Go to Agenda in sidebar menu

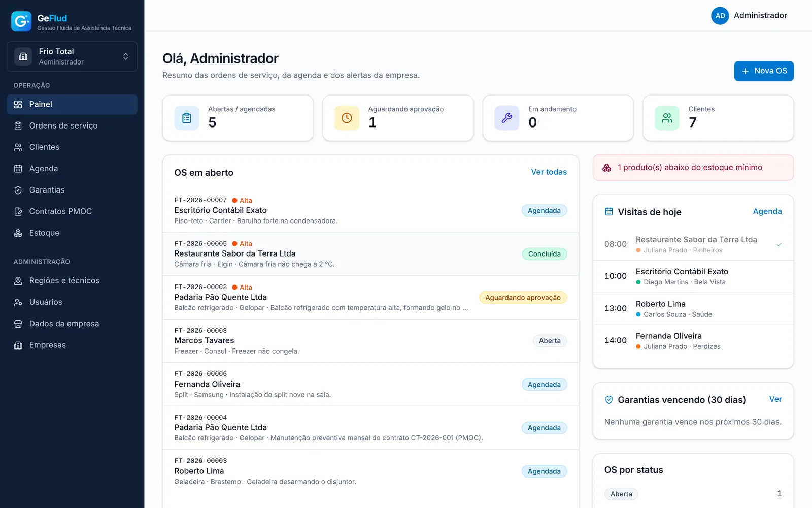coord(72,169)
